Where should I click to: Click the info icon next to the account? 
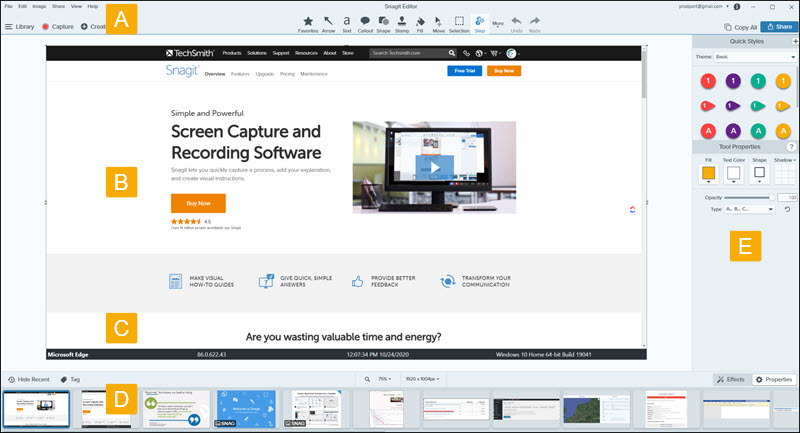pyautogui.click(x=737, y=7)
